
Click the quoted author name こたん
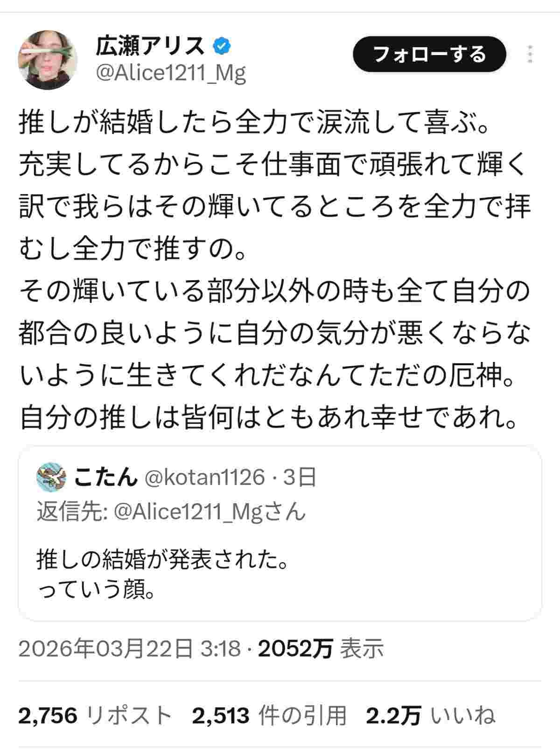pos(105,477)
